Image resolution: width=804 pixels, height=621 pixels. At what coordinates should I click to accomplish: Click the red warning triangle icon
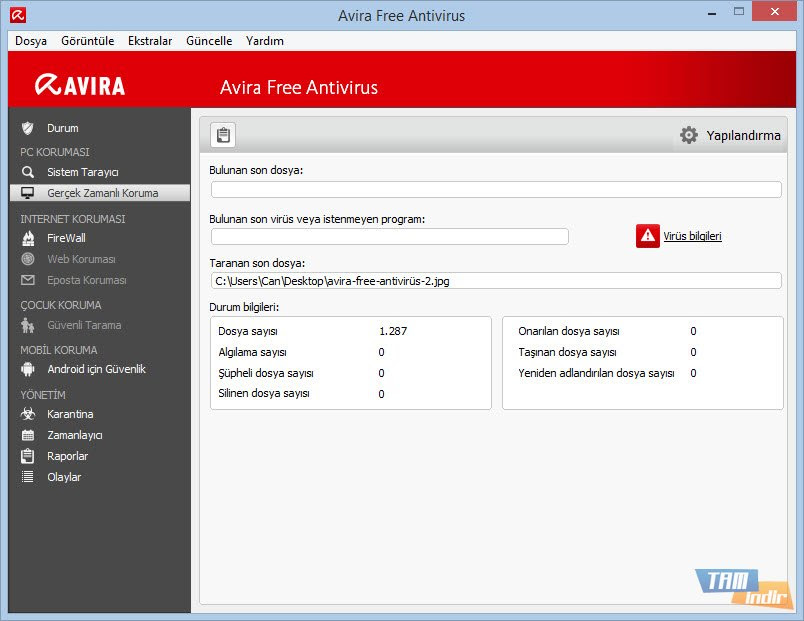(648, 236)
